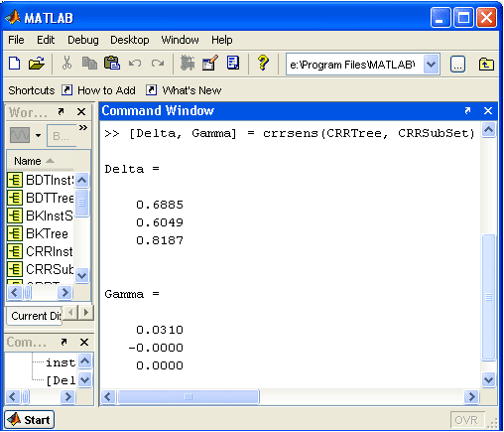Undock the Workspace panel

[61, 111]
